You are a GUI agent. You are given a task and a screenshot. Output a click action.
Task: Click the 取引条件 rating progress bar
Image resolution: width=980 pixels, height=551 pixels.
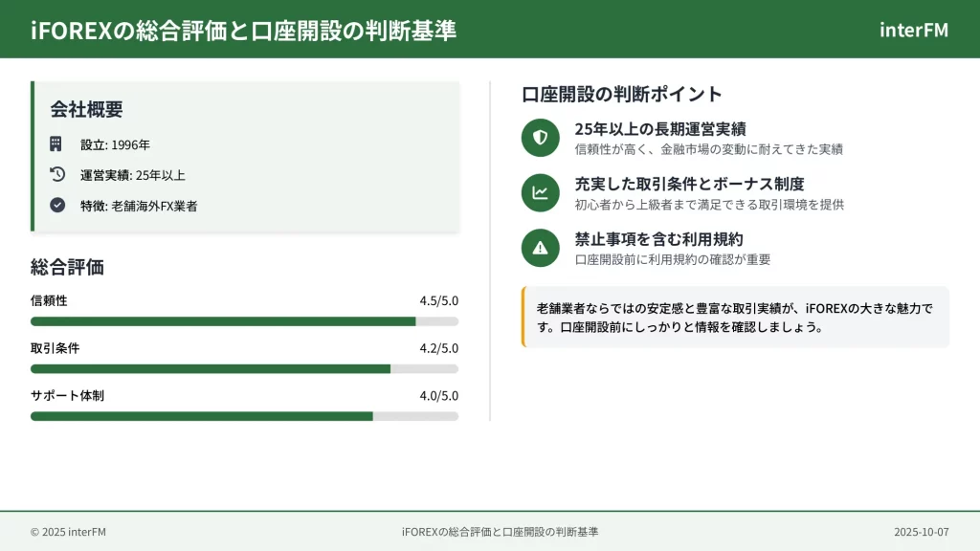(244, 368)
